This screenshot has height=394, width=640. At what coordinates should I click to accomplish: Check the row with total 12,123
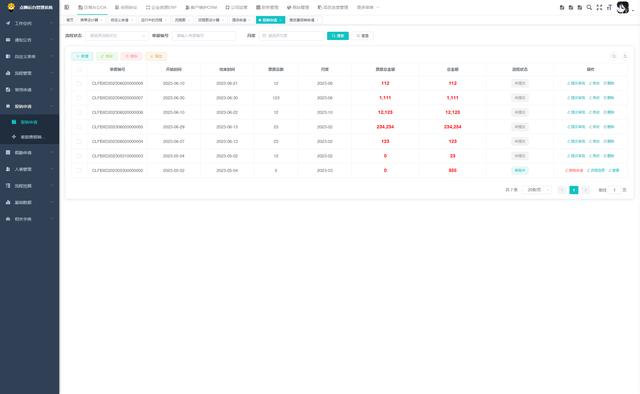point(79,112)
